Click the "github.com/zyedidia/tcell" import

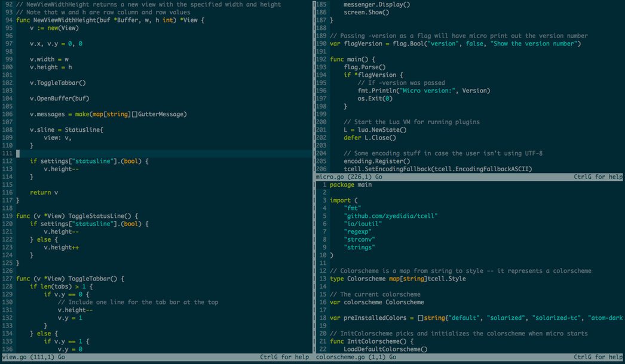(391, 216)
